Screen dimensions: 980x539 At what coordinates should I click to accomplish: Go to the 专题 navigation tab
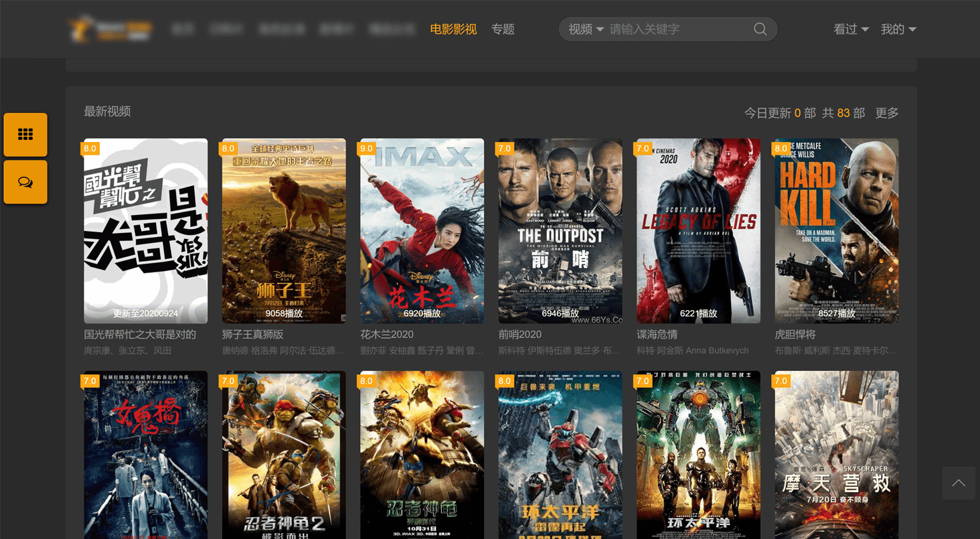pyautogui.click(x=503, y=29)
